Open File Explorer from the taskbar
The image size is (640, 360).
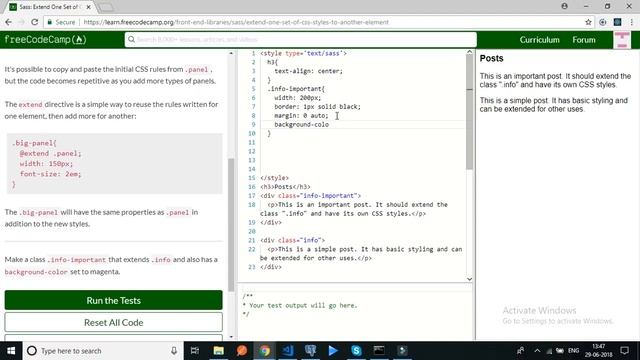(x=218, y=351)
